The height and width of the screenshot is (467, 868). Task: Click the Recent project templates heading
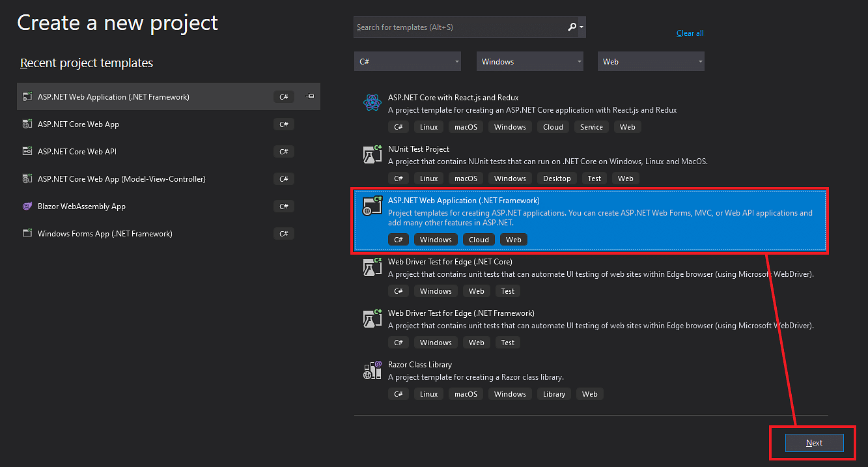click(x=87, y=63)
